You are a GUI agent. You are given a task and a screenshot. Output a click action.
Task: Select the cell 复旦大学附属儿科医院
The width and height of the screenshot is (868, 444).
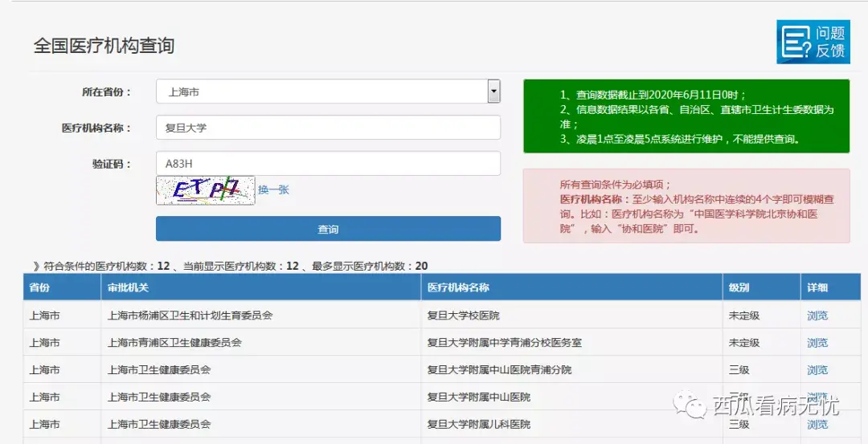coord(572,424)
